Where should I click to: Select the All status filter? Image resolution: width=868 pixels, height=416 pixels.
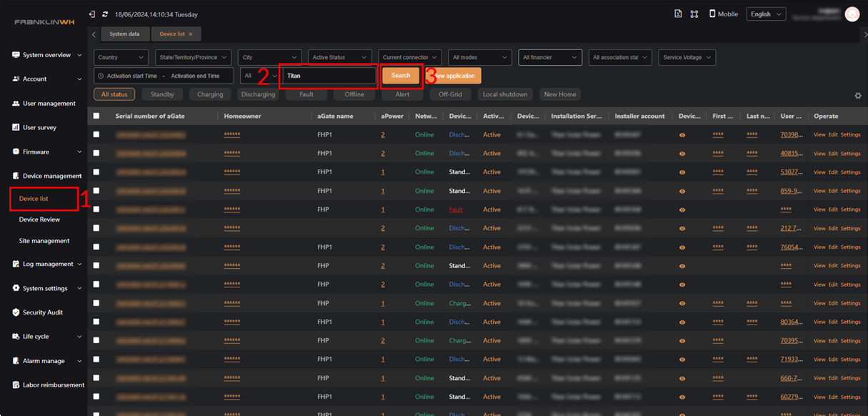click(114, 94)
